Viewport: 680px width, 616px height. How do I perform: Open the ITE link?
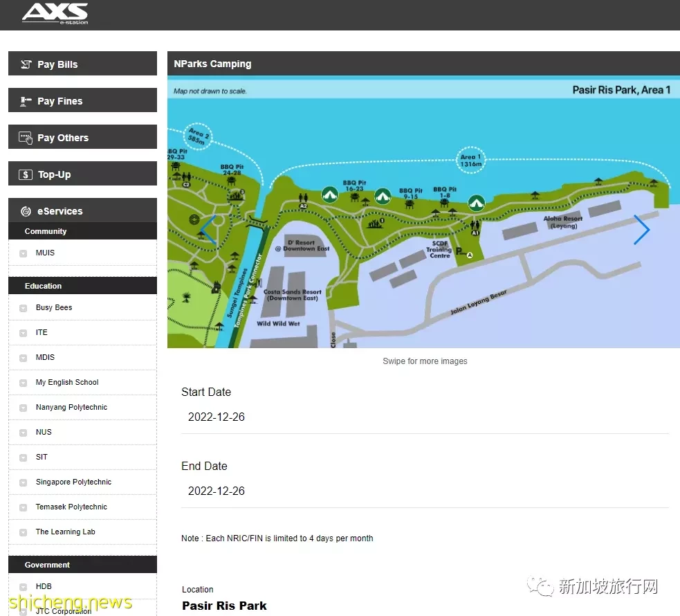pyautogui.click(x=42, y=332)
